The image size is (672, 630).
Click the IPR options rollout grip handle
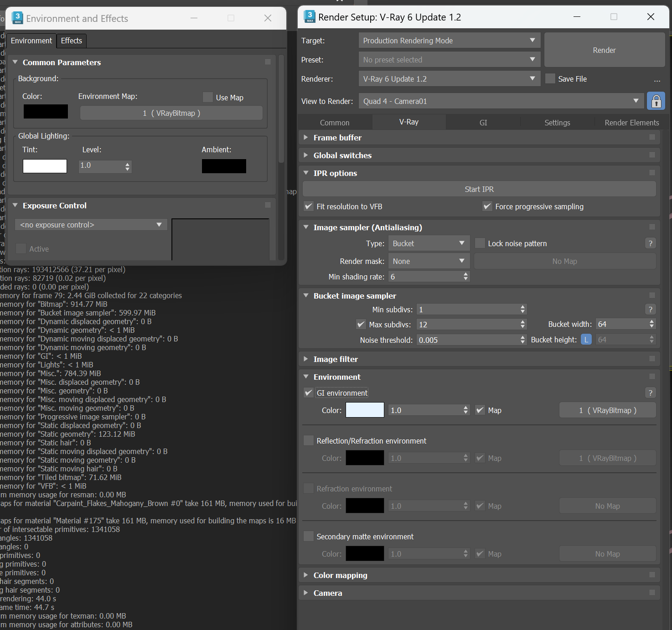(x=652, y=173)
